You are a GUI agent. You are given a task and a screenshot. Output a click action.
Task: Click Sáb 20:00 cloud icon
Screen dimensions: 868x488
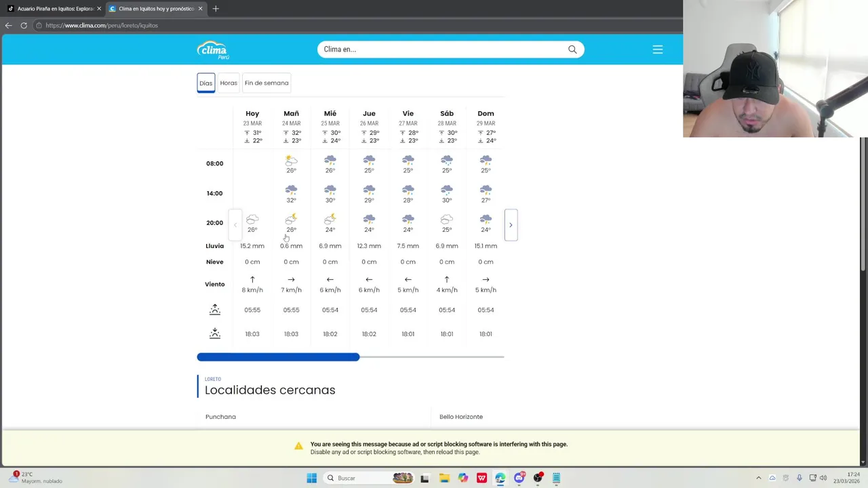coord(447,220)
